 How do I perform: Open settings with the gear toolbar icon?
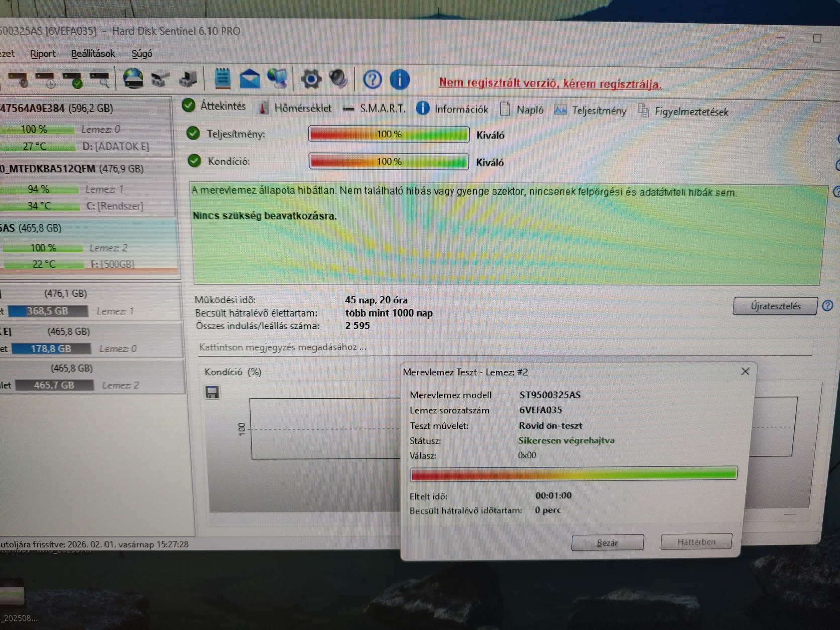(311, 79)
